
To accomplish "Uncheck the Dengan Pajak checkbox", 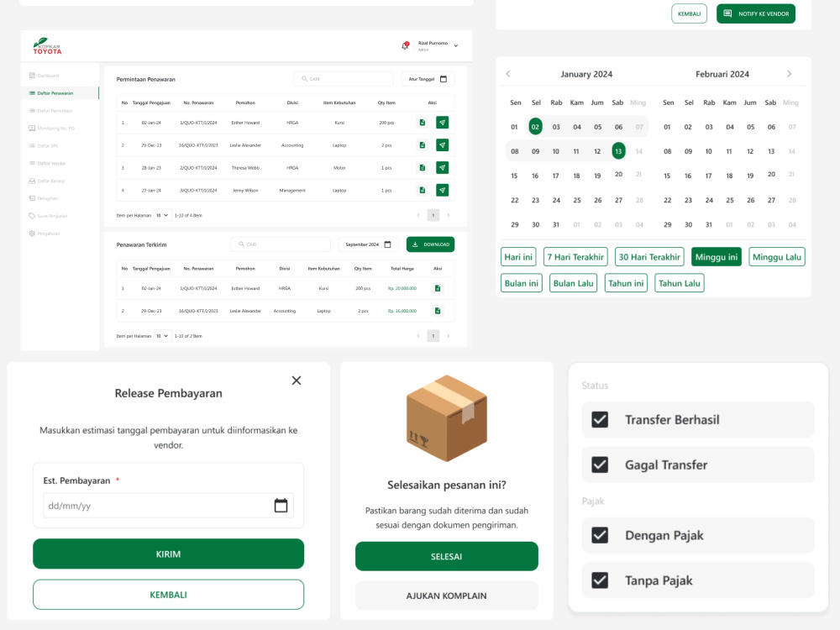I will coord(600,535).
